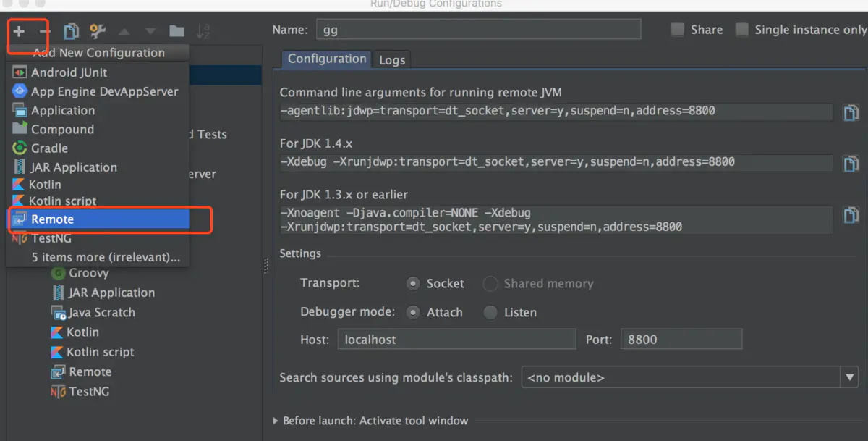
Task: Create a new folder using the folder icon
Action: [x=176, y=30]
